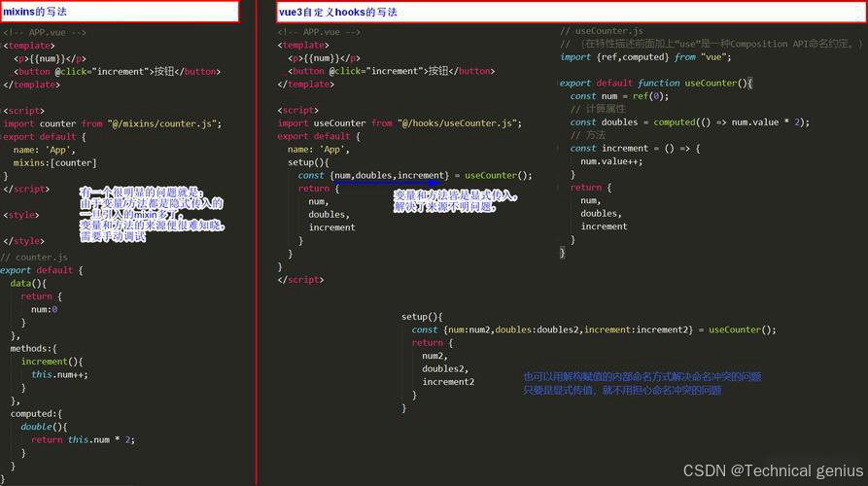Click the "// useCounter.js" comment line

pos(601,31)
